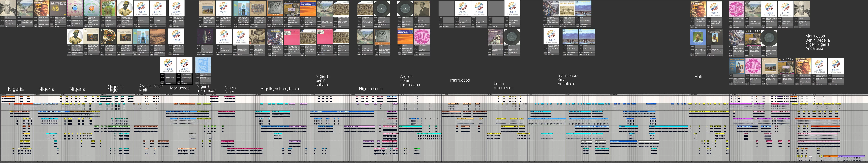The height and width of the screenshot is (163, 868).
Task: Click the Nomades du Niger album cover
Action: tap(737, 66)
